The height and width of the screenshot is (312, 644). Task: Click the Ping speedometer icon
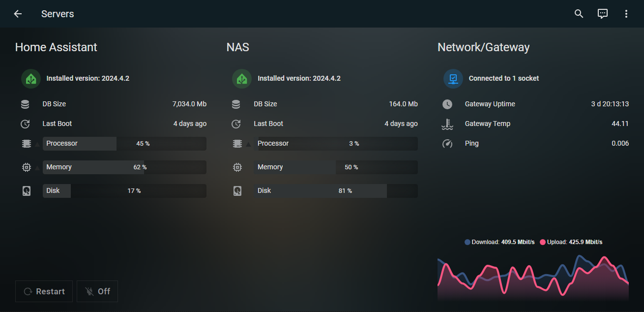[x=447, y=144]
